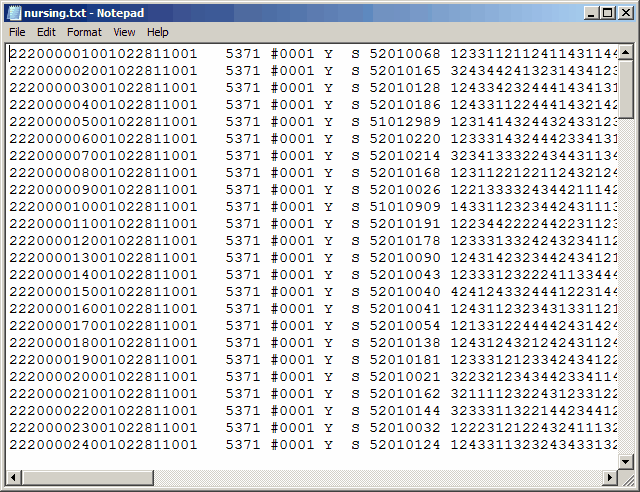Place cursor on the value 51012989
640x492 pixels.
coord(405,122)
